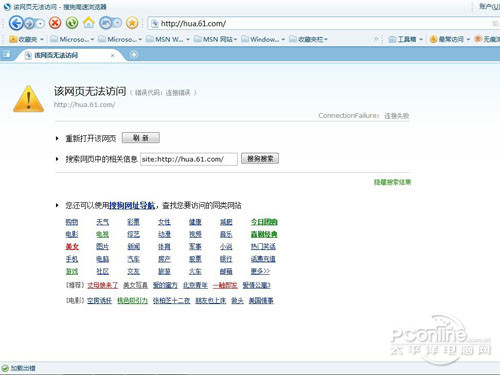
Task: Open the 图片 link
Action: pyautogui.click(x=102, y=247)
